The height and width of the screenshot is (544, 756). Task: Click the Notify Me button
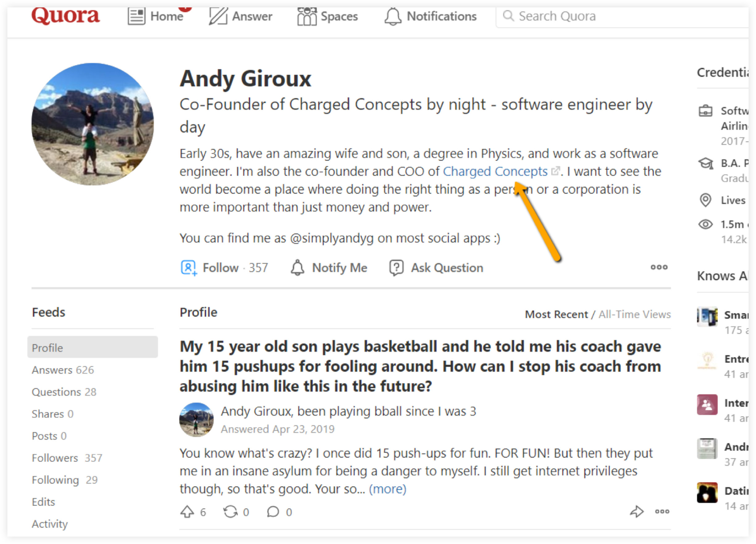[x=329, y=267]
